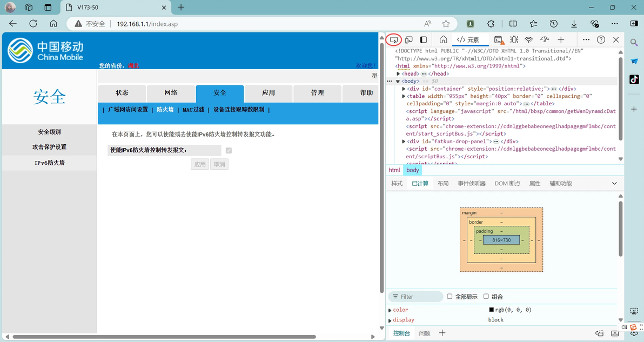Switch to the 样式 styles tab
The height and width of the screenshot is (342, 644).
point(397,184)
